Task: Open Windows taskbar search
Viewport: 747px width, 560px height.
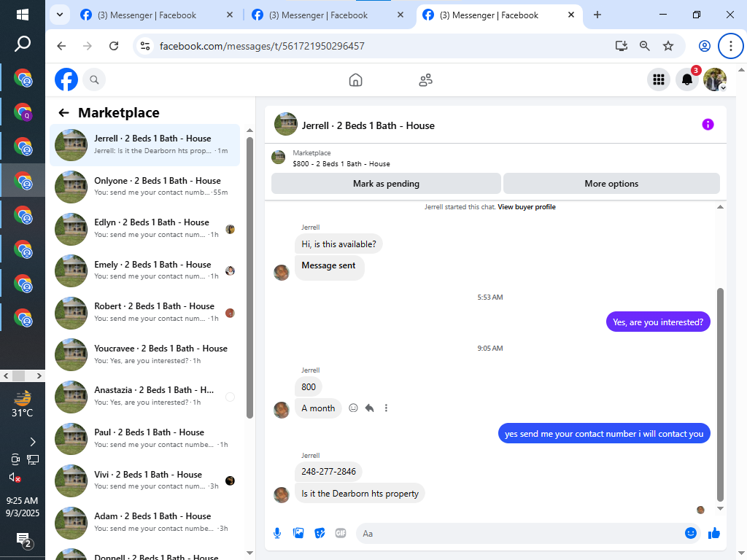Action: [x=23, y=44]
